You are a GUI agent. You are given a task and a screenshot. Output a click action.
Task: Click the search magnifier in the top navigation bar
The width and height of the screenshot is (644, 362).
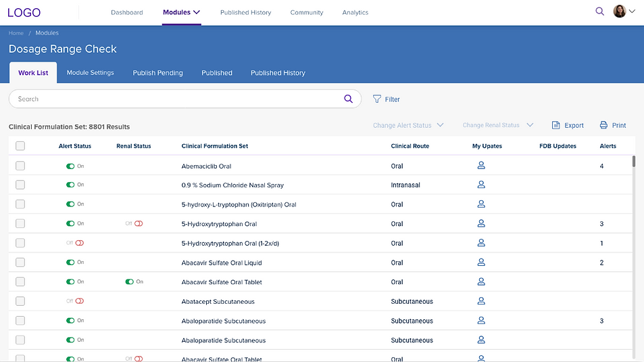[599, 12]
